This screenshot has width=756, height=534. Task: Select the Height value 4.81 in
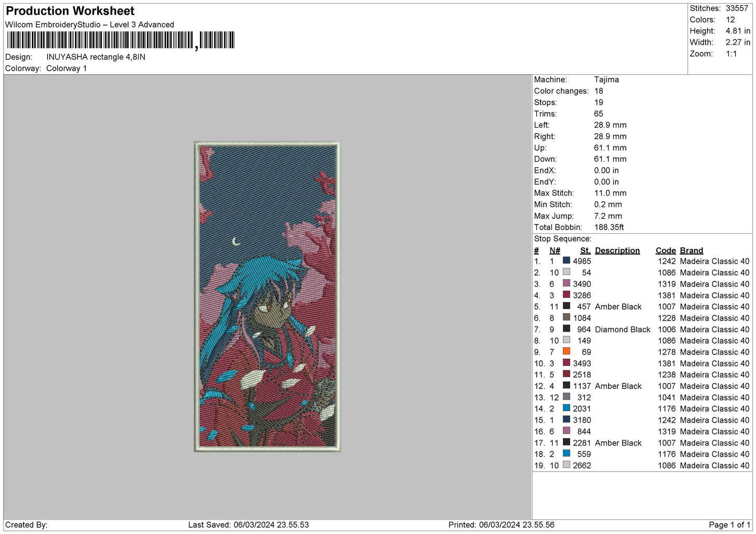[738, 31]
